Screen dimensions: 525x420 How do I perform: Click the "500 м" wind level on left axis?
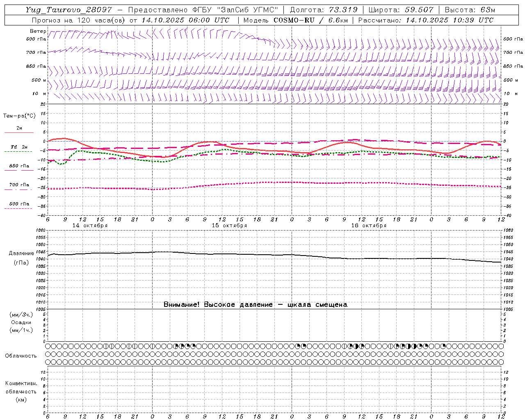click(x=39, y=80)
